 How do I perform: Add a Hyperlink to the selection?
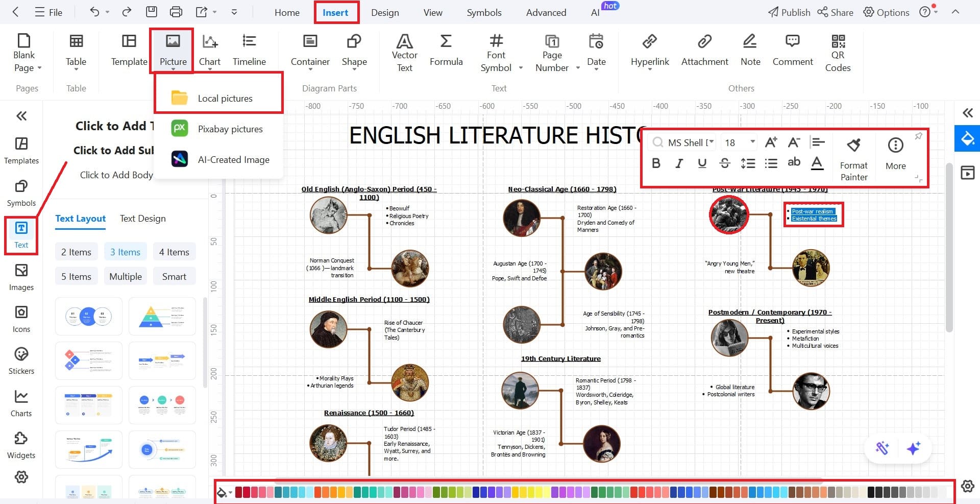650,51
